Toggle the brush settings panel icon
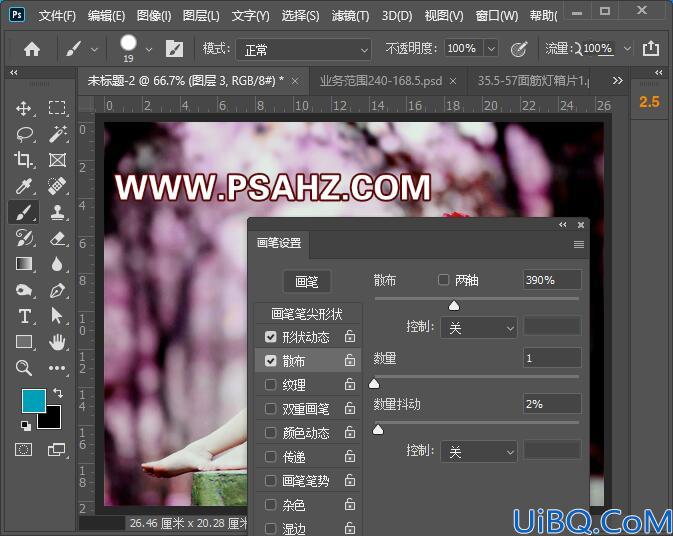This screenshot has height=536, width=673. coord(174,49)
